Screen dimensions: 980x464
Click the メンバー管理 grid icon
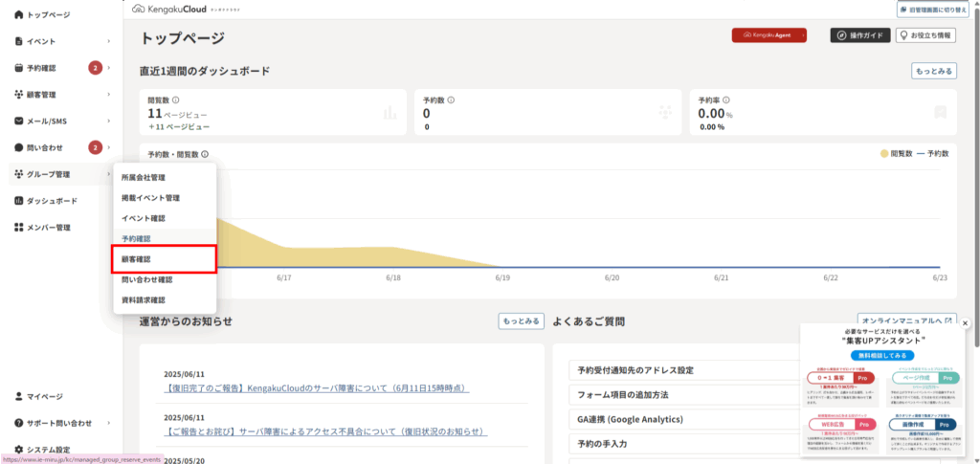coord(19,228)
